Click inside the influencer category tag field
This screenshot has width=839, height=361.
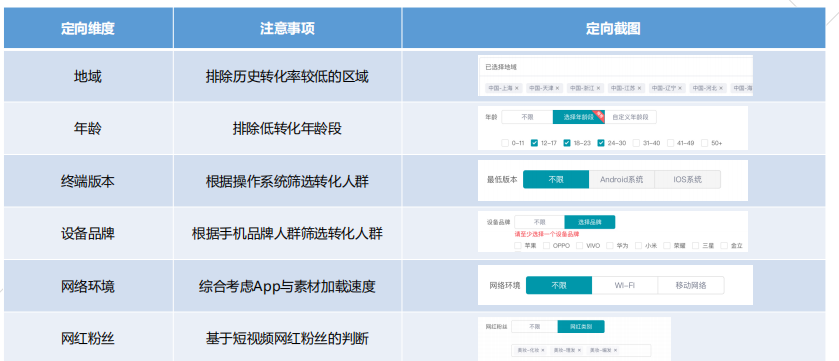tap(581, 350)
